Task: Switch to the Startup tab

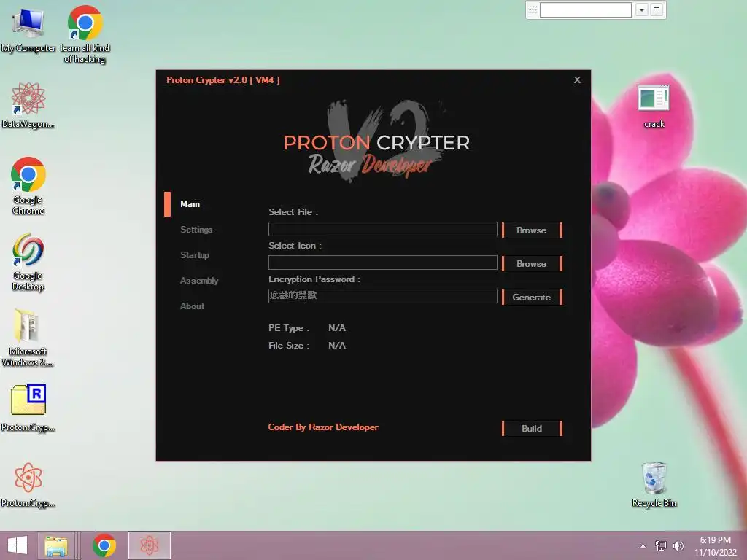Action: (x=195, y=255)
